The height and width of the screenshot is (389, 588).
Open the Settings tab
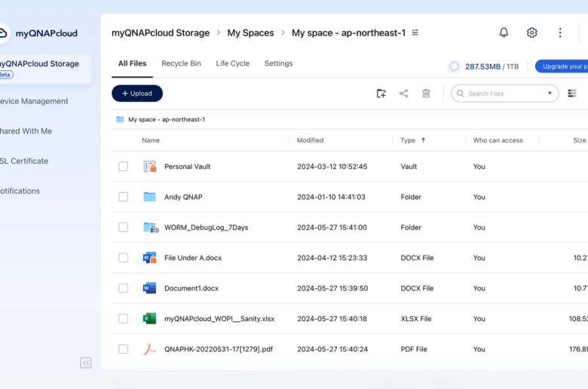tap(279, 63)
